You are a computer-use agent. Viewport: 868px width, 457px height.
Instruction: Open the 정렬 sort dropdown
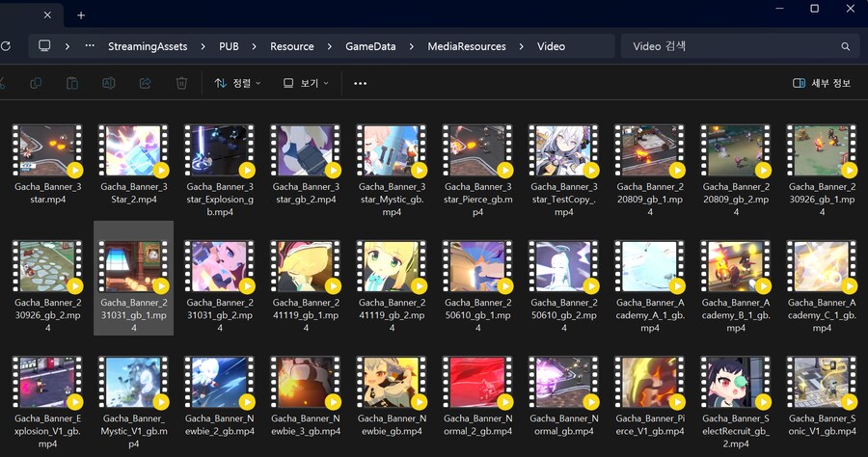237,83
